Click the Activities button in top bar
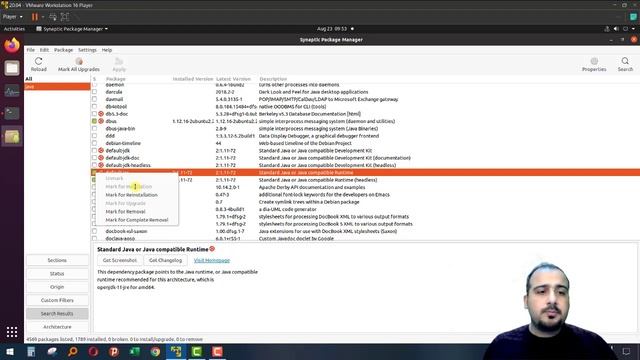 [x=14, y=29]
